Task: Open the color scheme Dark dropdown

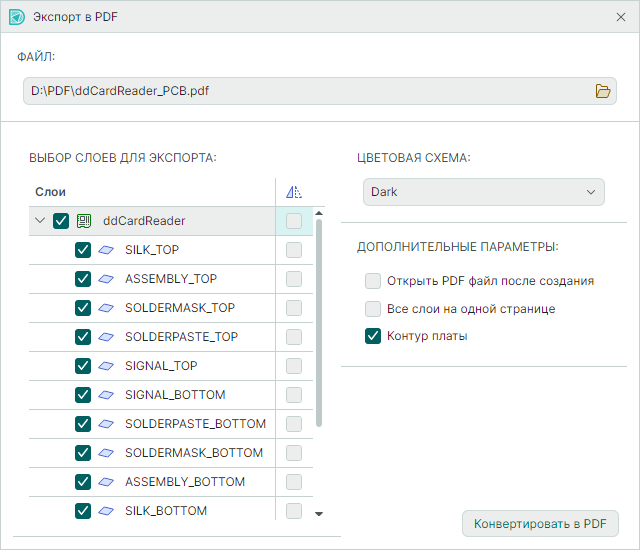Action: tap(483, 192)
